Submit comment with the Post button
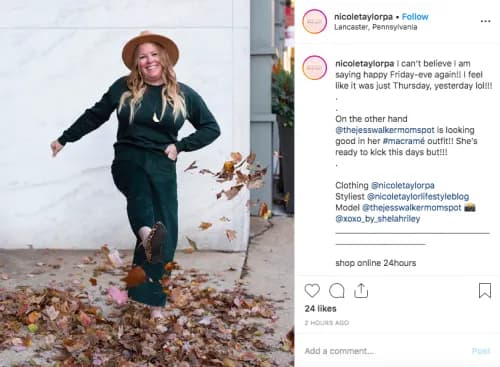Viewport: 500px width, 367px height. click(481, 351)
